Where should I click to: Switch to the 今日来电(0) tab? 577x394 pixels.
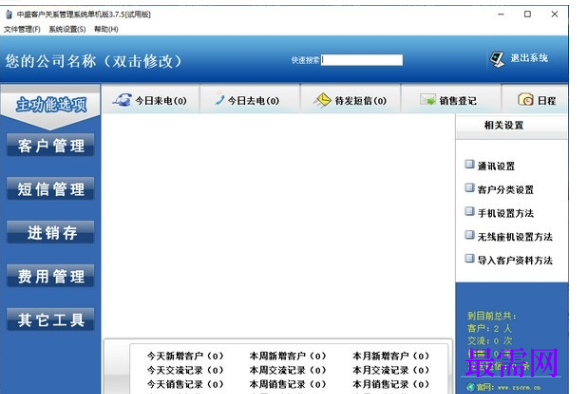coord(151,99)
